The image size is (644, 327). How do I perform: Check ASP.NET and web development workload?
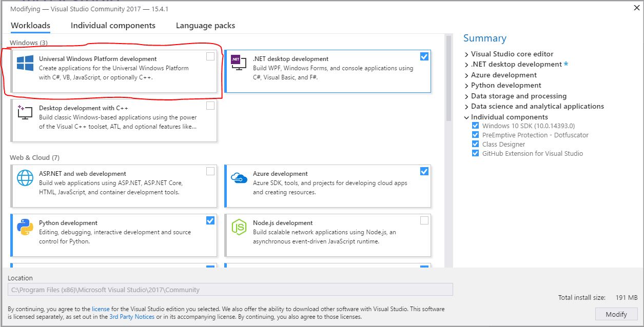[210, 171]
